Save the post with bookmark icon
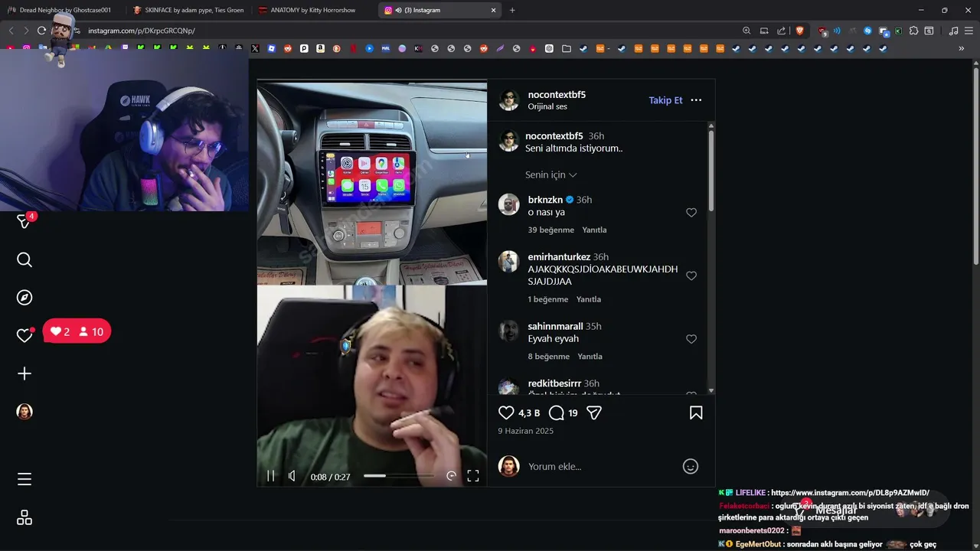 696,412
